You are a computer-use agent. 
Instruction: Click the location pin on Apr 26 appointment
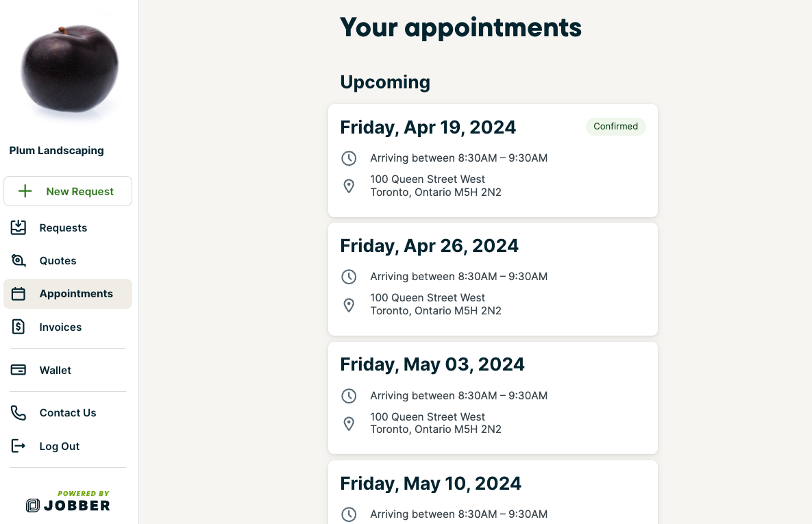pyautogui.click(x=349, y=304)
